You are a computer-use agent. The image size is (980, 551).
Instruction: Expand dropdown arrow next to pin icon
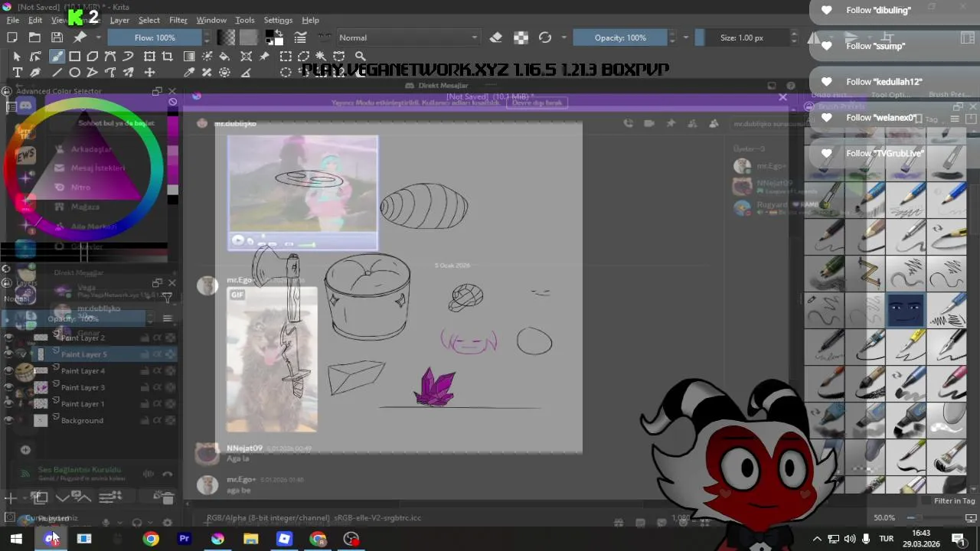pos(98,37)
